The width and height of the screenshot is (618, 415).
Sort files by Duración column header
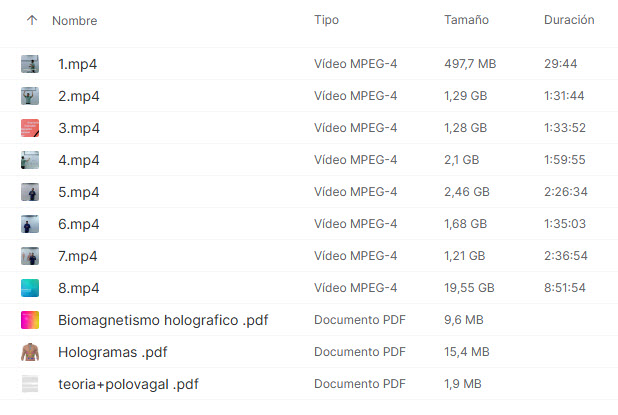click(x=569, y=20)
